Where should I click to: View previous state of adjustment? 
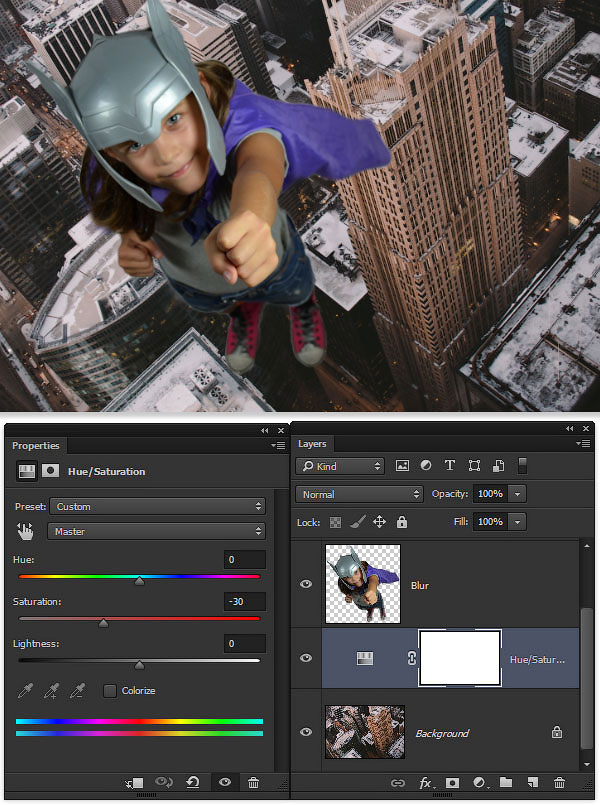pyautogui.click(x=164, y=782)
